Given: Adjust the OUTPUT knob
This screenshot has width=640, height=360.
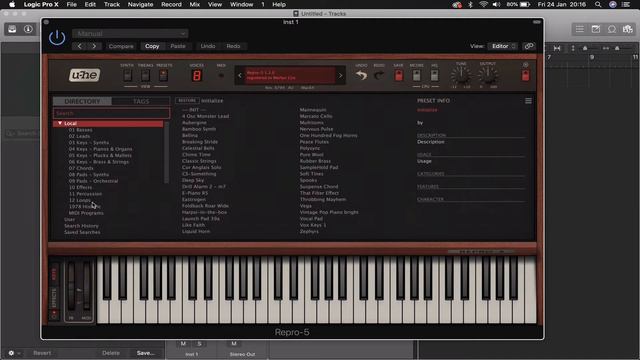Looking at the screenshot, I should click(x=488, y=75).
